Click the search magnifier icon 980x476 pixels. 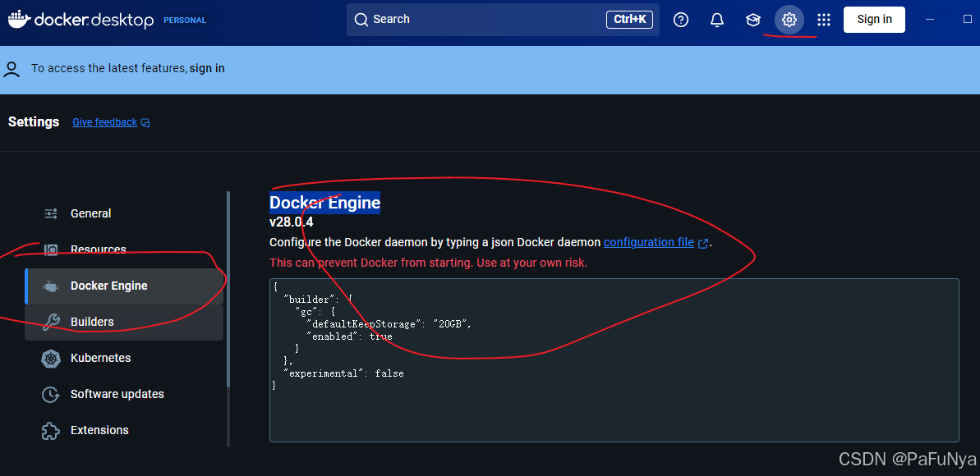pos(361,20)
